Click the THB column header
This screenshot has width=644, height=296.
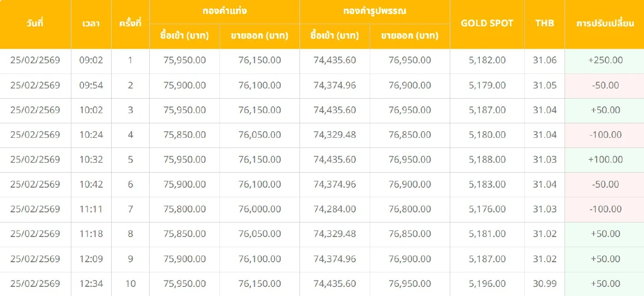coord(544,24)
